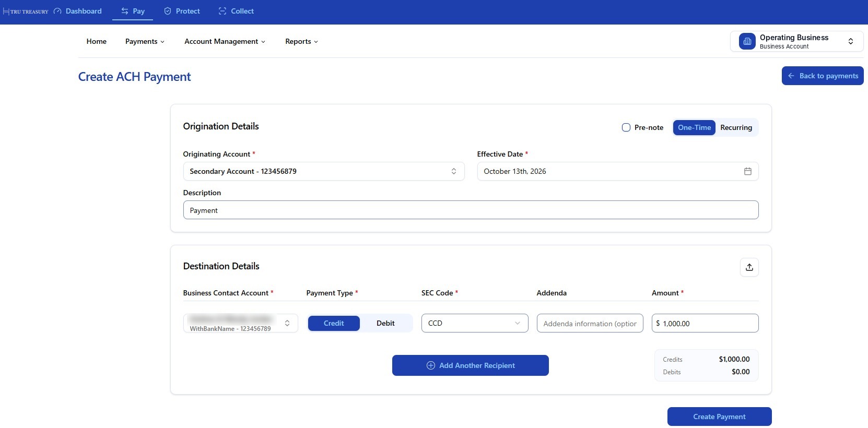The image size is (868, 428).
Task: Enable the Pre-note checkbox
Action: (x=626, y=127)
